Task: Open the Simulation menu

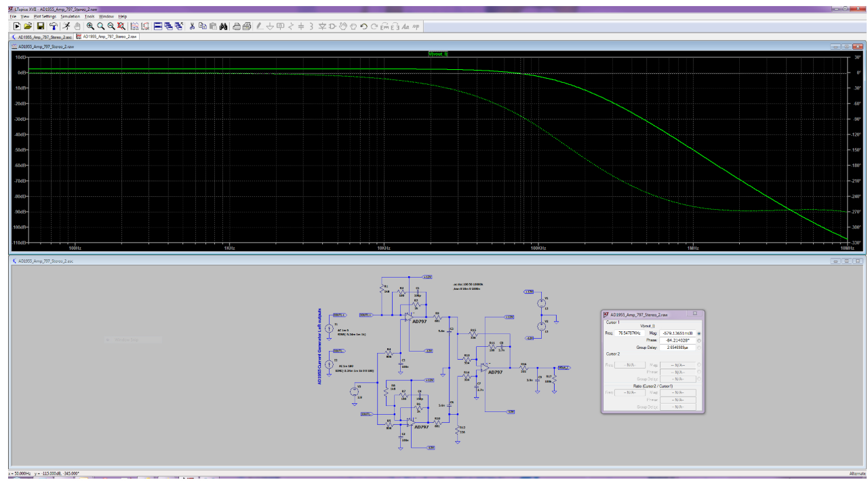Action: (71, 16)
